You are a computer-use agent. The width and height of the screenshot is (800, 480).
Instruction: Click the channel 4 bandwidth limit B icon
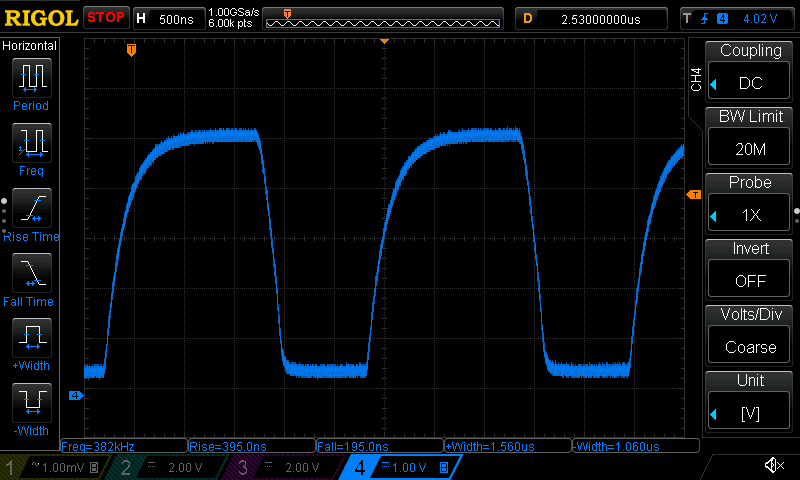click(444, 467)
